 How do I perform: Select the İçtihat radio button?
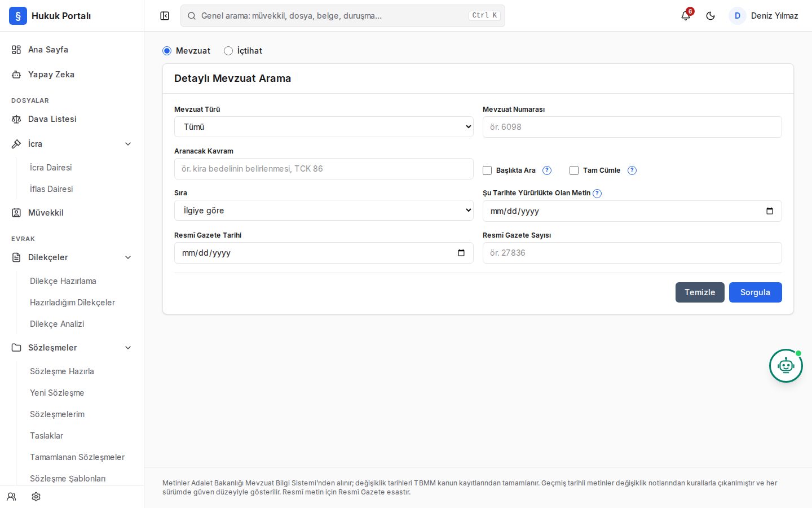[228, 51]
